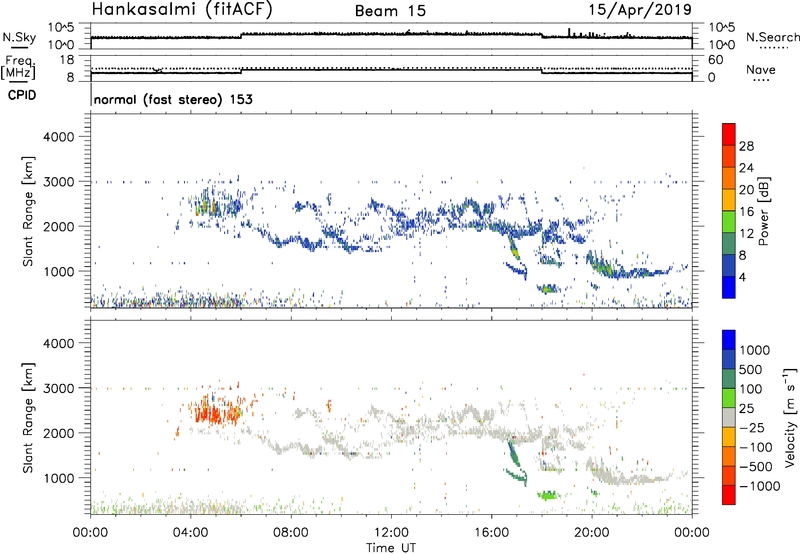The height and width of the screenshot is (554, 800).
Task: Pick the red top segment of power colorbar
Action: (x=729, y=134)
